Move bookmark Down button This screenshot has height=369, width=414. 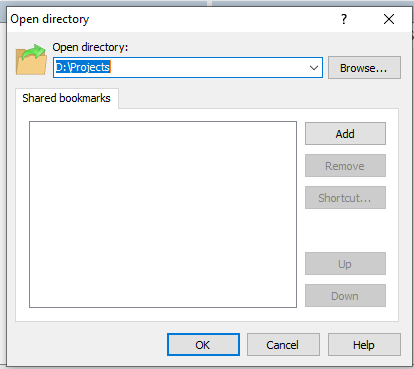pyautogui.click(x=345, y=296)
